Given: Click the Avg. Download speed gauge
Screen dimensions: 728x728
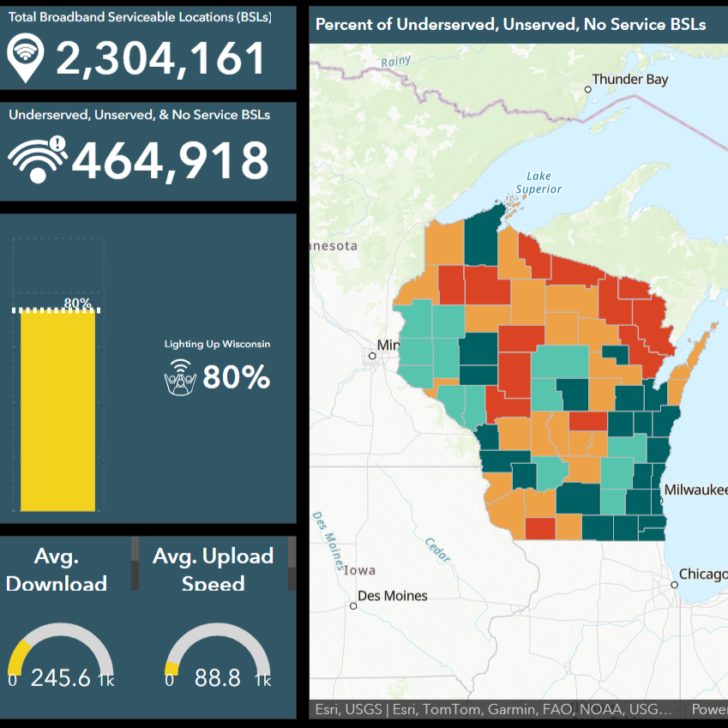Looking at the screenshot, I should click(x=60, y=660).
